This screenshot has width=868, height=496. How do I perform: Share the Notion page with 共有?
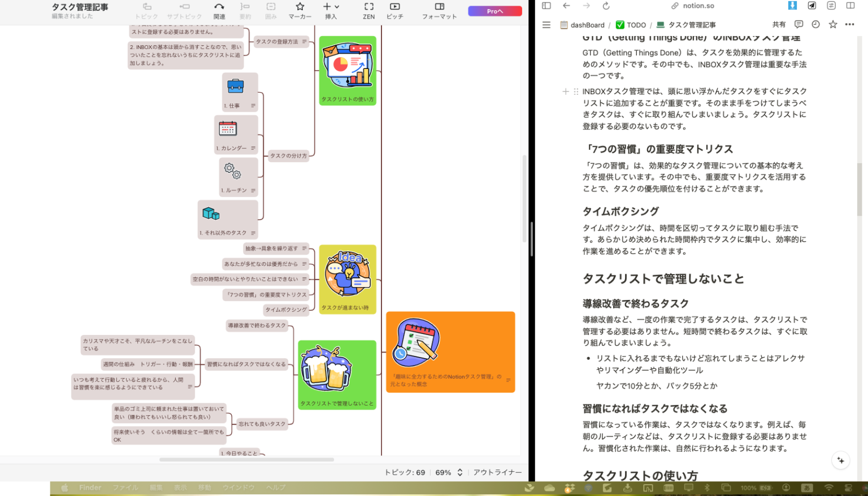click(779, 24)
